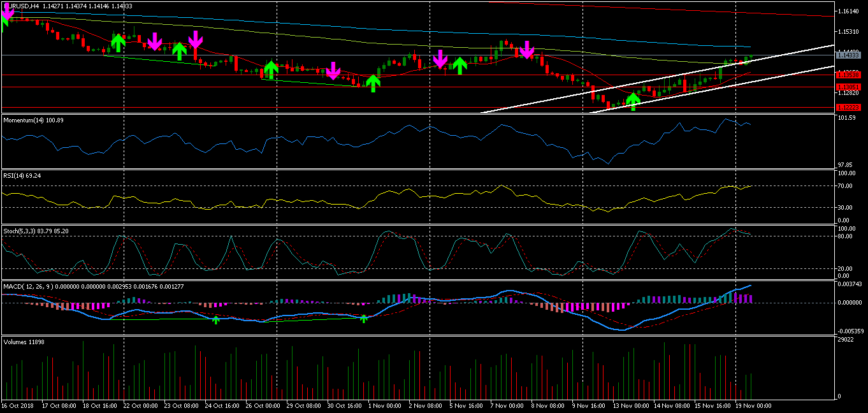Image resolution: width=868 pixels, height=413 pixels.
Task: Select the rightmost magenta down arrow
Action: [526, 49]
